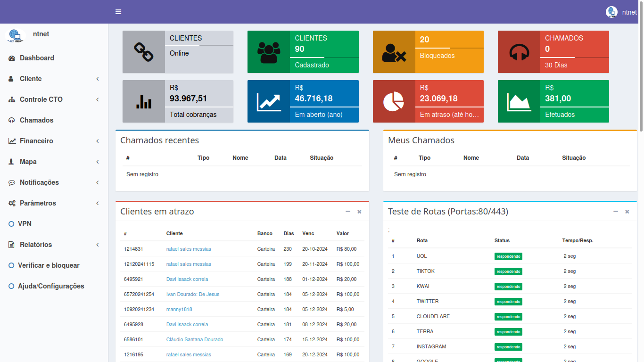Click the Venc column header

pos(308,233)
